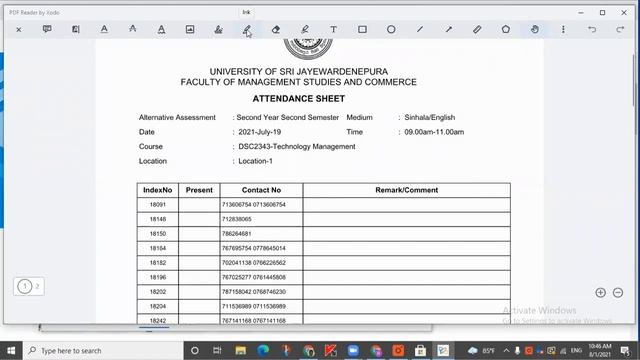Go to page 1 in page indicator
Viewport: 640px width, 360px height.
tap(24, 286)
